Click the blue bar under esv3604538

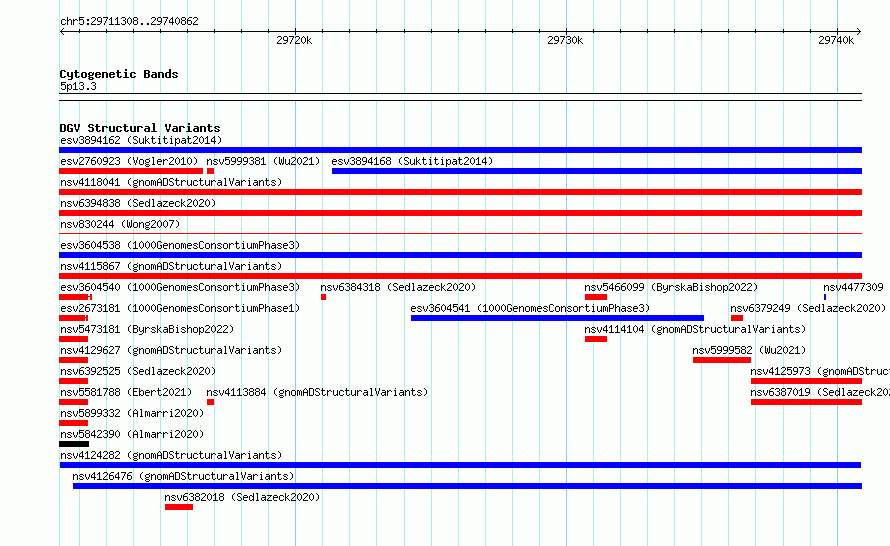click(x=460, y=255)
